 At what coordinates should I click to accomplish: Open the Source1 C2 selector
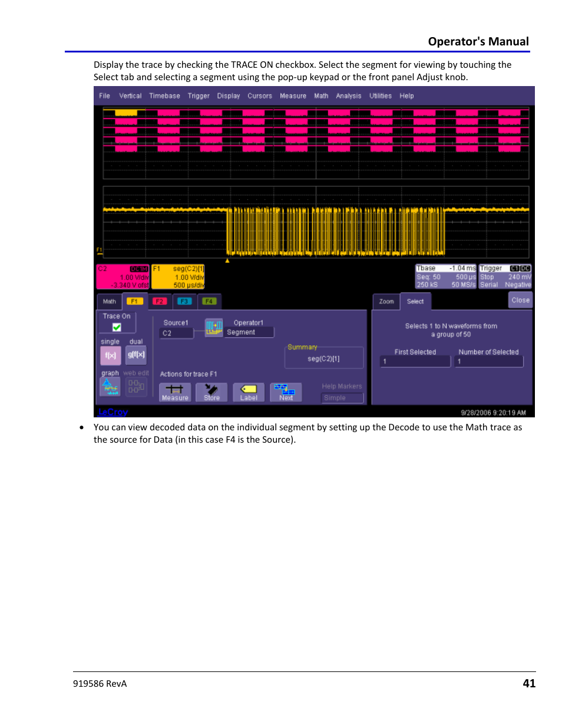(177, 333)
